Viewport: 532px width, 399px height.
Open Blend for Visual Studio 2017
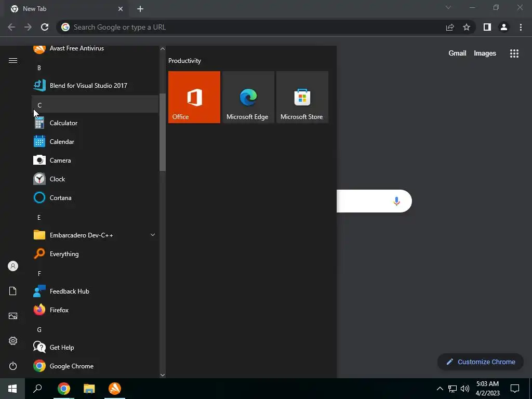coord(95,86)
